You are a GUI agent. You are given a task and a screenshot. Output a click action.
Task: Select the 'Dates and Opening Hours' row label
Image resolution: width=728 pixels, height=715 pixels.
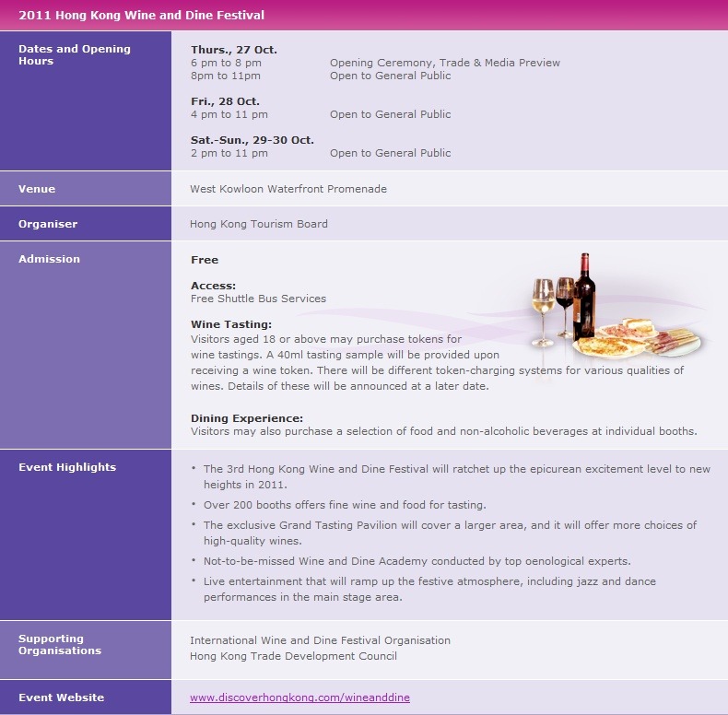pyautogui.click(x=75, y=54)
